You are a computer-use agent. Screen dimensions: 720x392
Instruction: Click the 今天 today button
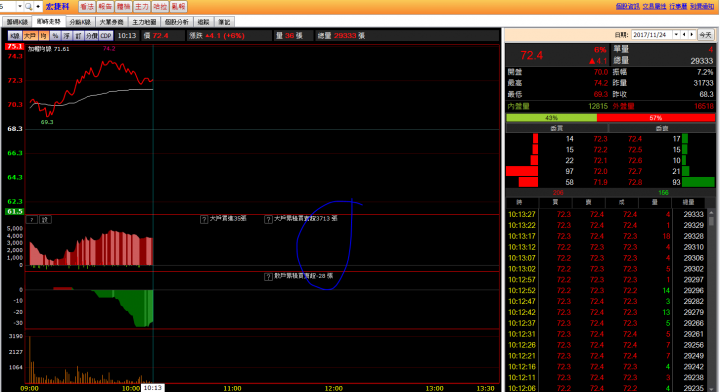(705, 35)
